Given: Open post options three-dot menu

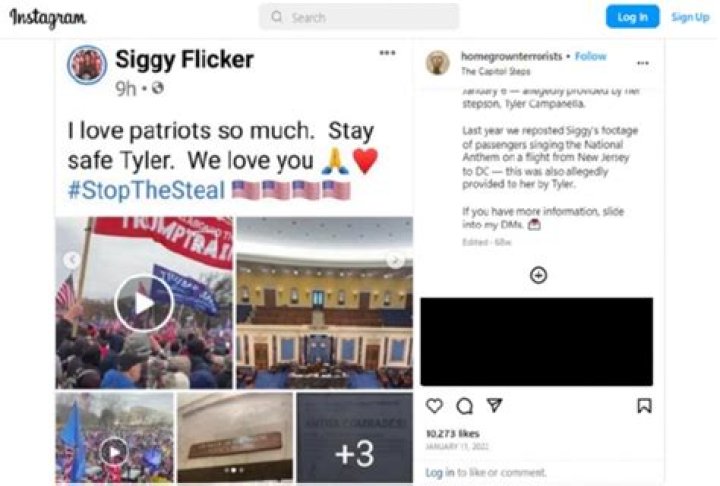Looking at the screenshot, I should click(643, 63).
